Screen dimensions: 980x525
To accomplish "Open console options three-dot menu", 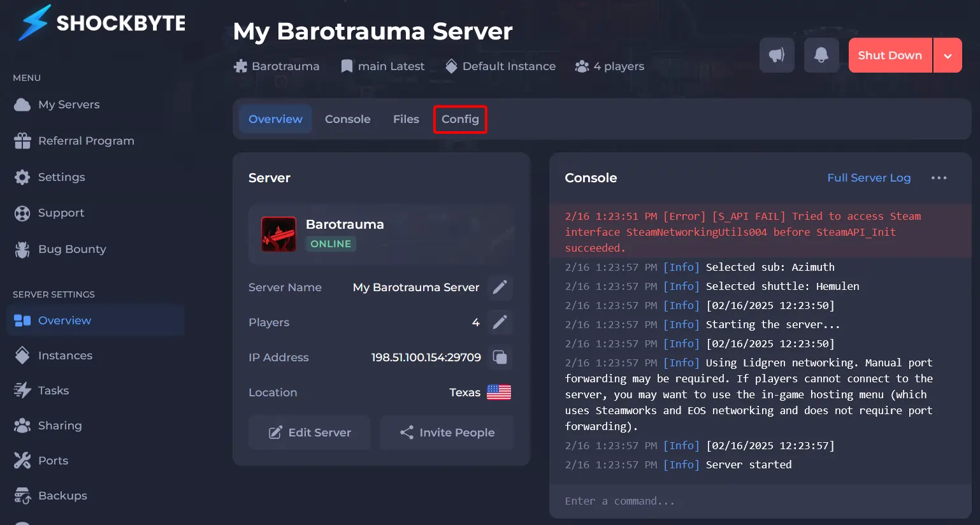I will point(939,178).
